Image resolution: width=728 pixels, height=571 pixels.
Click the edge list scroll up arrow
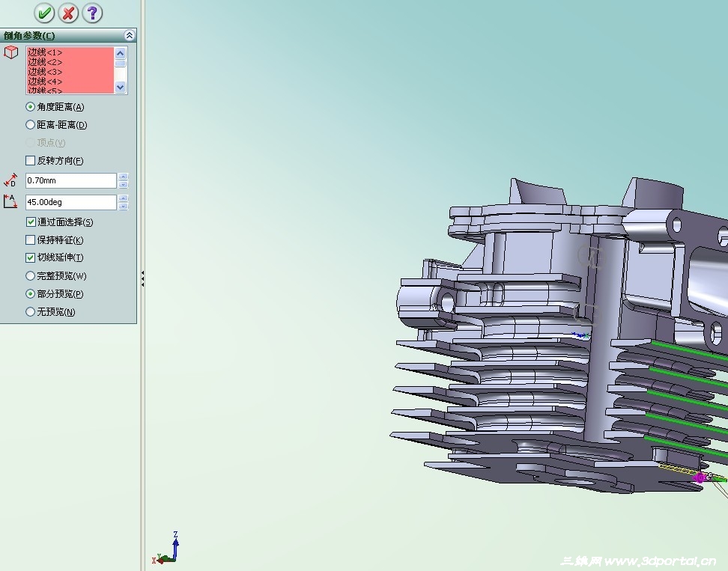121,53
